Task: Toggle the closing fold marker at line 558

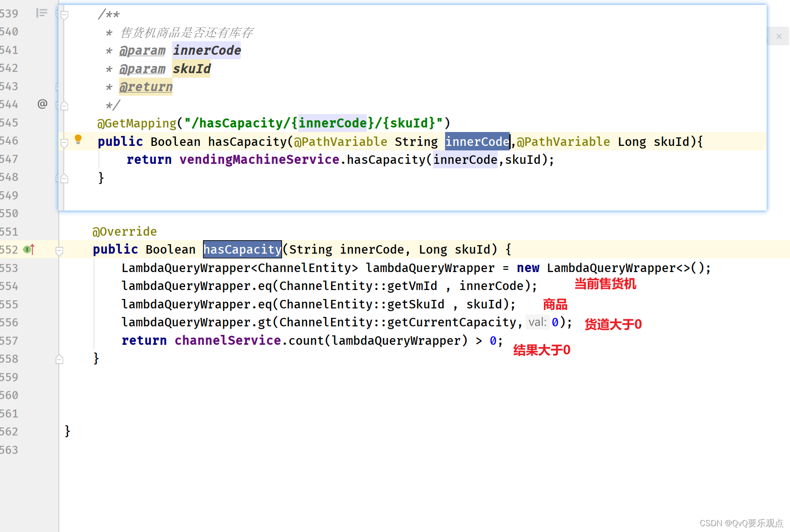Action: (59, 359)
